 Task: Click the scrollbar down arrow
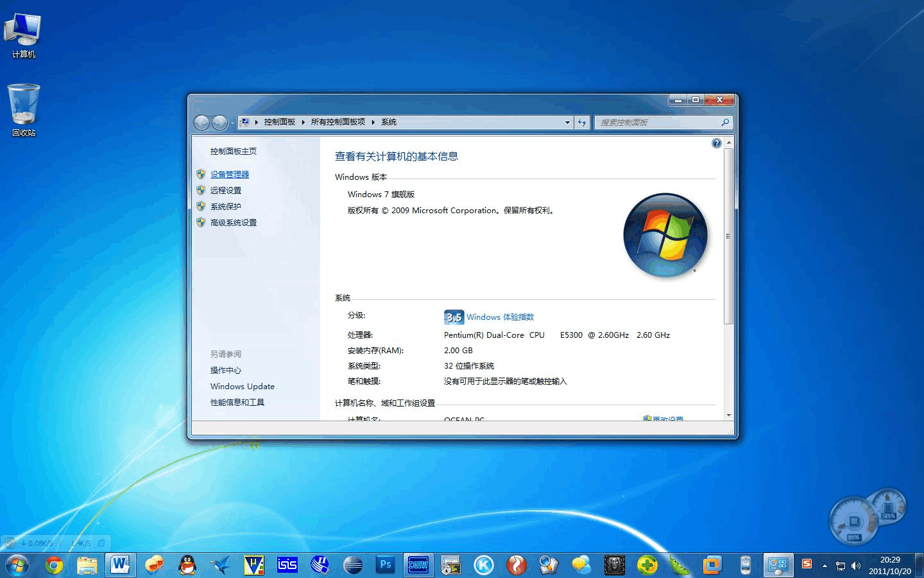click(728, 415)
